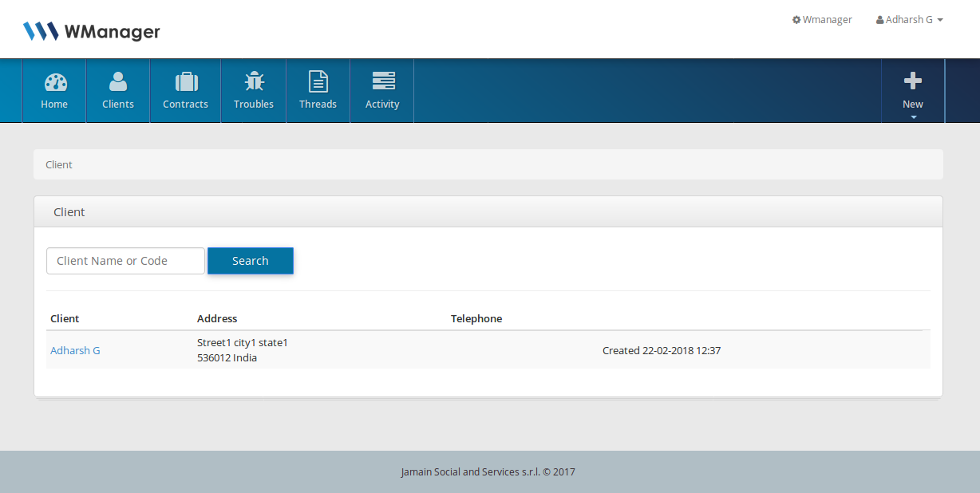Click the Telephone column header
This screenshot has width=980, height=493.
pos(476,318)
